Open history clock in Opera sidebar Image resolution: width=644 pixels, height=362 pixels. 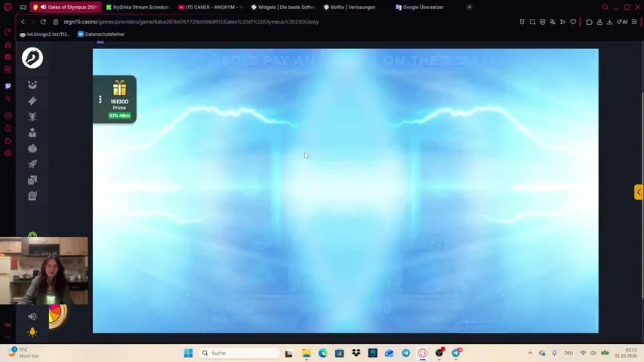[x=8, y=128]
